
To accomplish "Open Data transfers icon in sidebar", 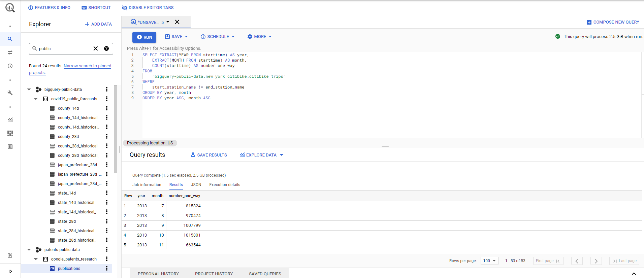I will tap(10, 53).
